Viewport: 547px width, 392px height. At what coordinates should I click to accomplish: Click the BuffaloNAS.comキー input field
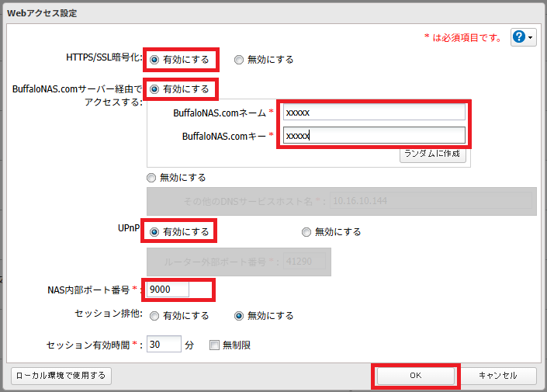[374, 135]
